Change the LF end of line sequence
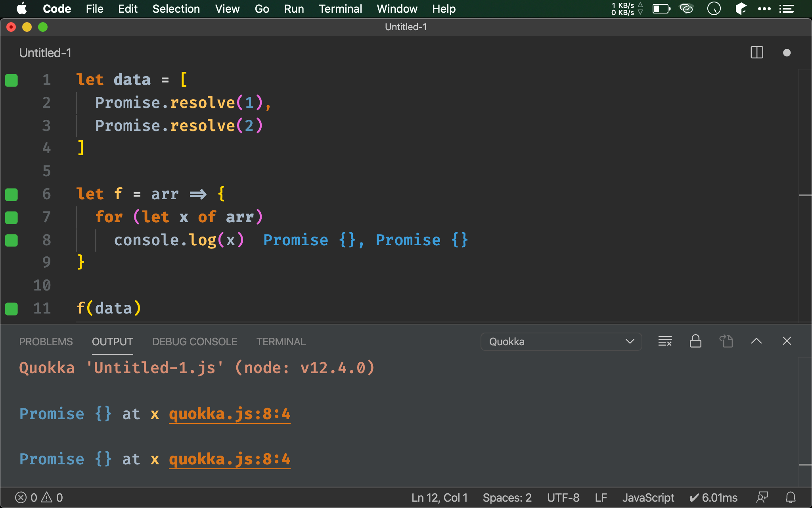Image resolution: width=812 pixels, height=508 pixels. click(601, 498)
